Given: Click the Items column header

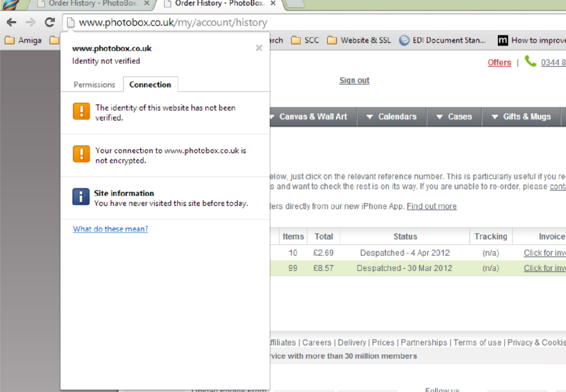Looking at the screenshot, I should (293, 237).
